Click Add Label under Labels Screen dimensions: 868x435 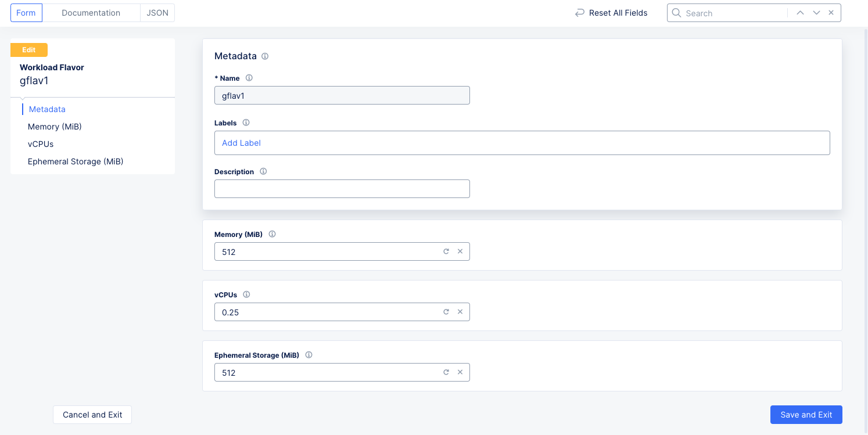coord(241,143)
